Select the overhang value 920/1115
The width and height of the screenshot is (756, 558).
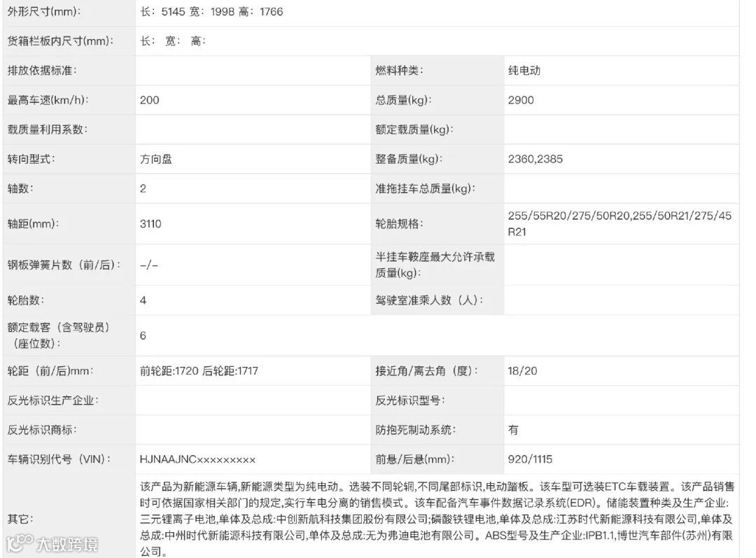click(x=530, y=459)
